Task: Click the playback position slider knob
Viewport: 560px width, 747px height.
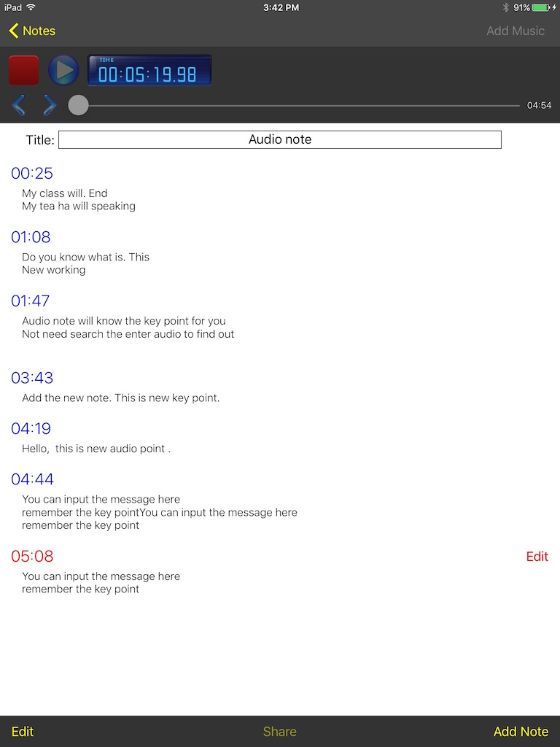Action: 78,105
